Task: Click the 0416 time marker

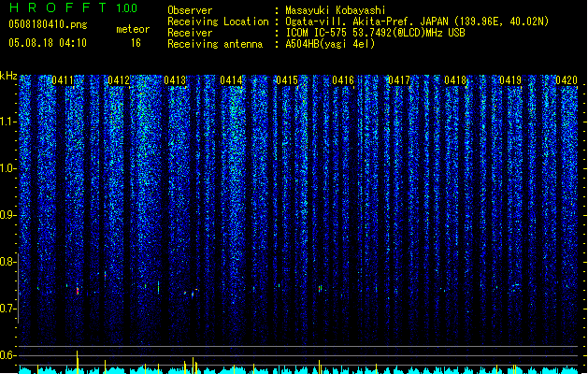Action: click(343, 80)
